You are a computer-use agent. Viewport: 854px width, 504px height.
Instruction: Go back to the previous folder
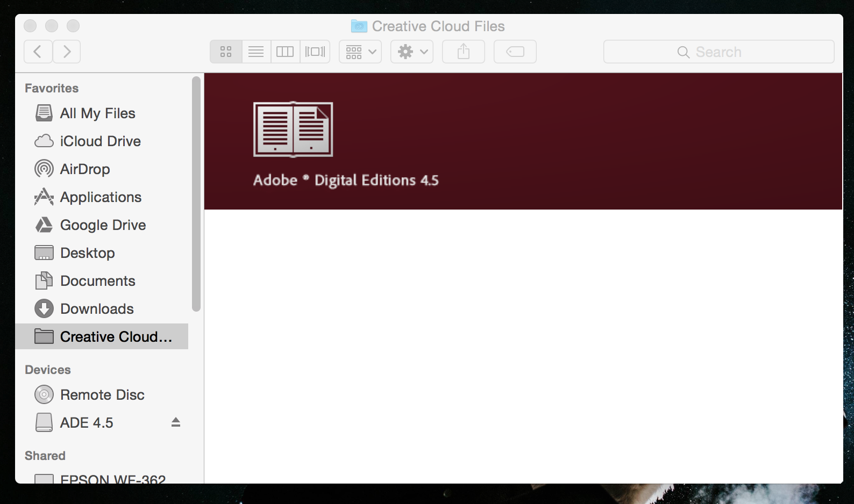click(x=38, y=52)
